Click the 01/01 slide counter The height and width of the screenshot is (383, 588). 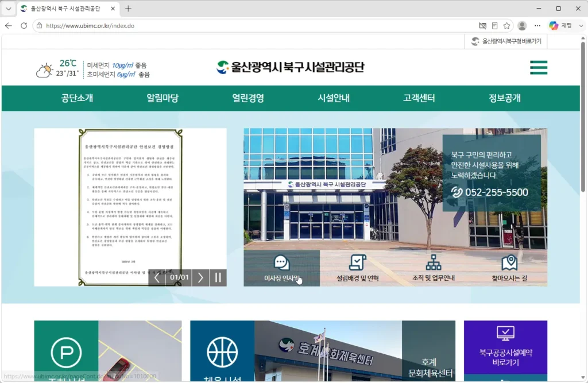click(179, 277)
